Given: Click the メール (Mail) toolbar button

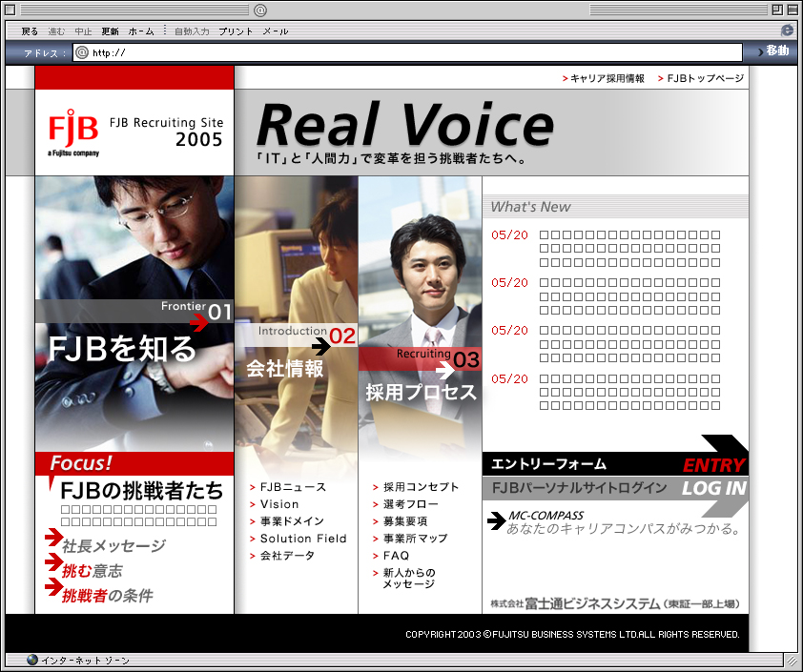Looking at the screenshot, I should (276, 31).
